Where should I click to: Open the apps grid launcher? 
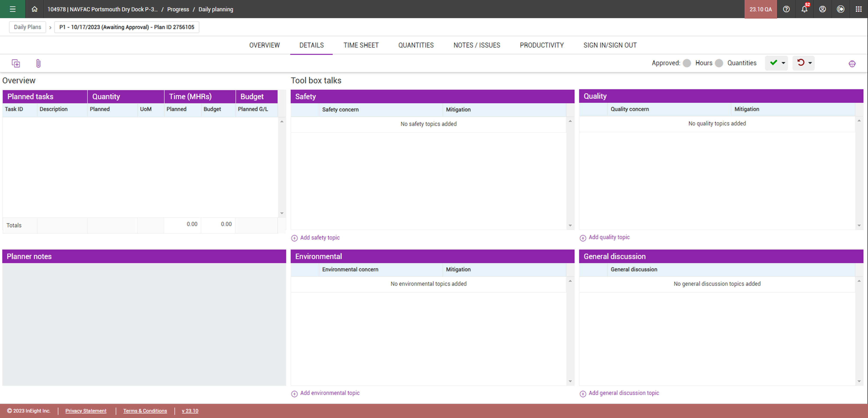tap(858, 9)
